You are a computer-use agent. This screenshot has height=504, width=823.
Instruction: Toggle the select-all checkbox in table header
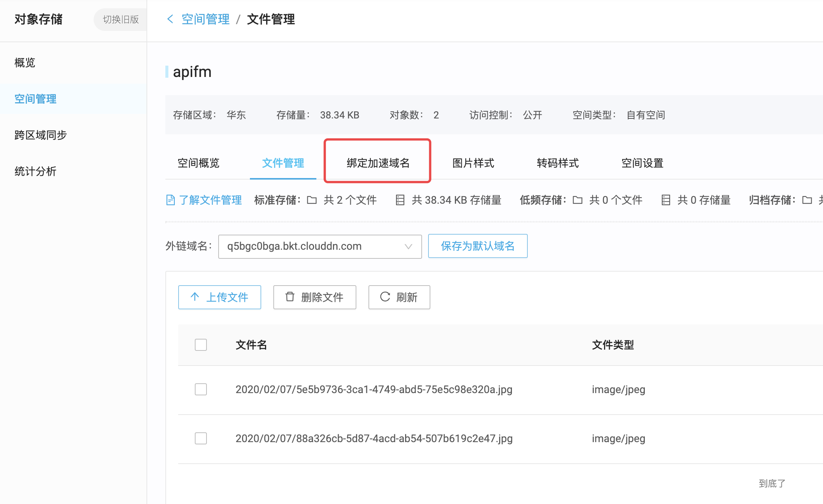201,345
